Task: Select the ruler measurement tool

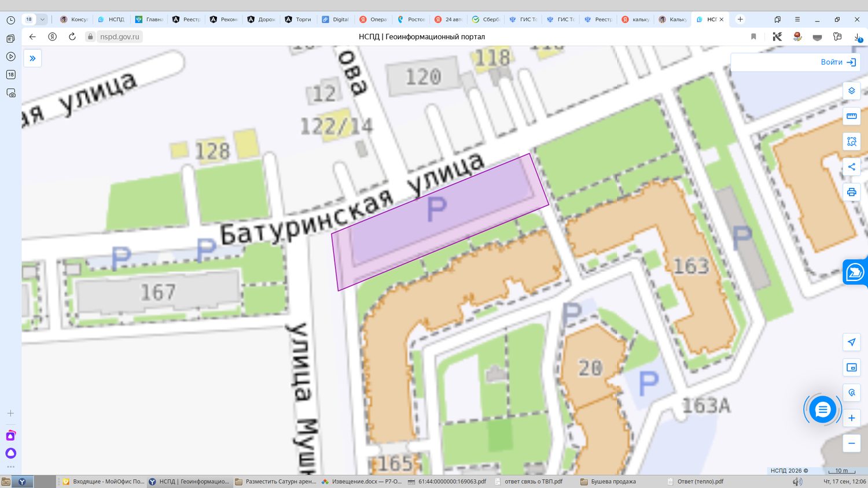Action: [852, 116]
